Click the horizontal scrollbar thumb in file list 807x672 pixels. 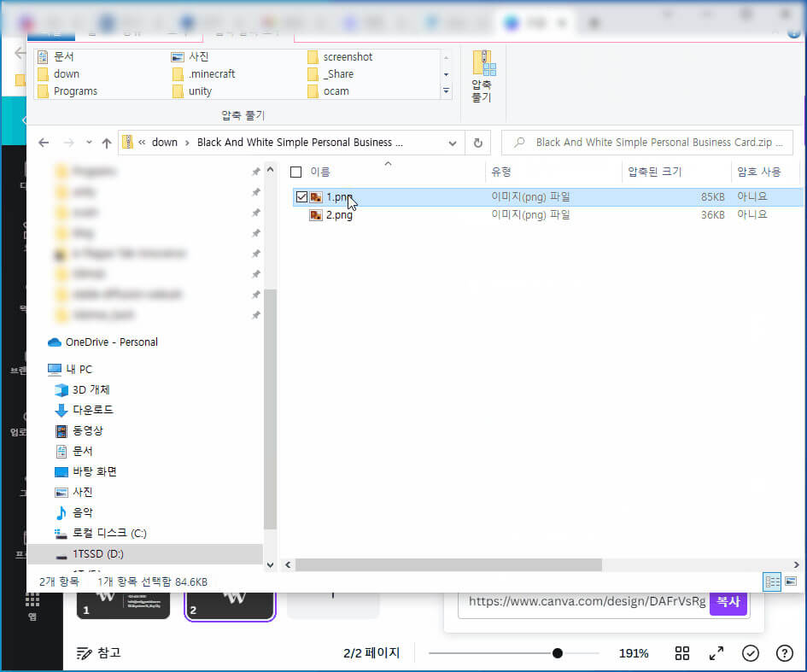point(448,565)
